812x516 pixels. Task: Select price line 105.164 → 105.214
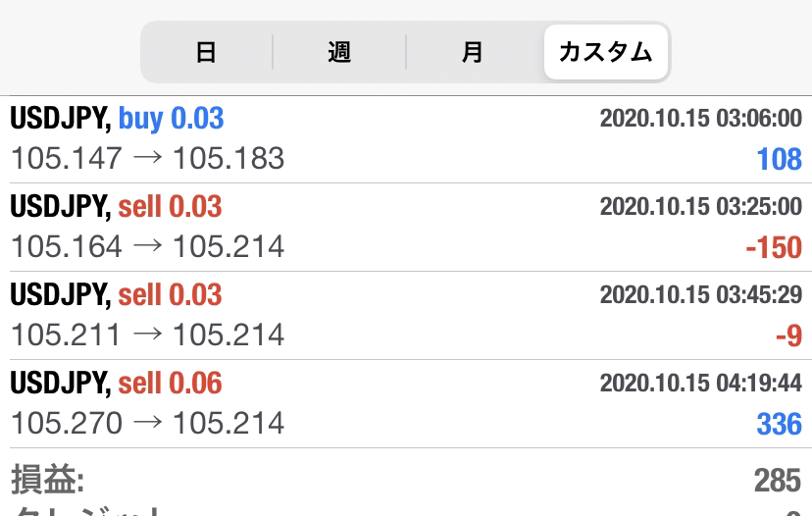(147, 246)
